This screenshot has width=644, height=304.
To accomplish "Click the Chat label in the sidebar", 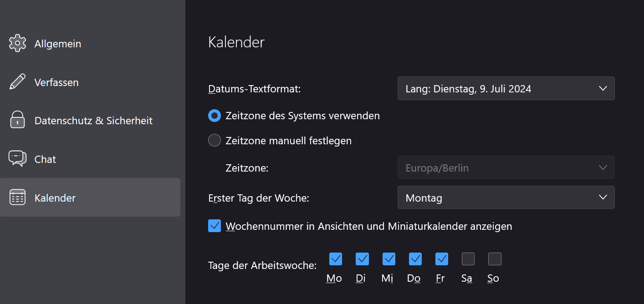I will (45, 159).
